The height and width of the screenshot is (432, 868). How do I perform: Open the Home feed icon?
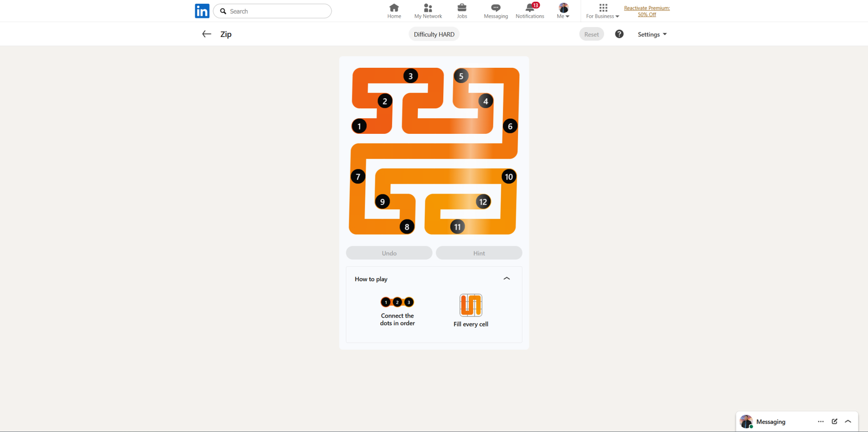(x=394, y=11)
